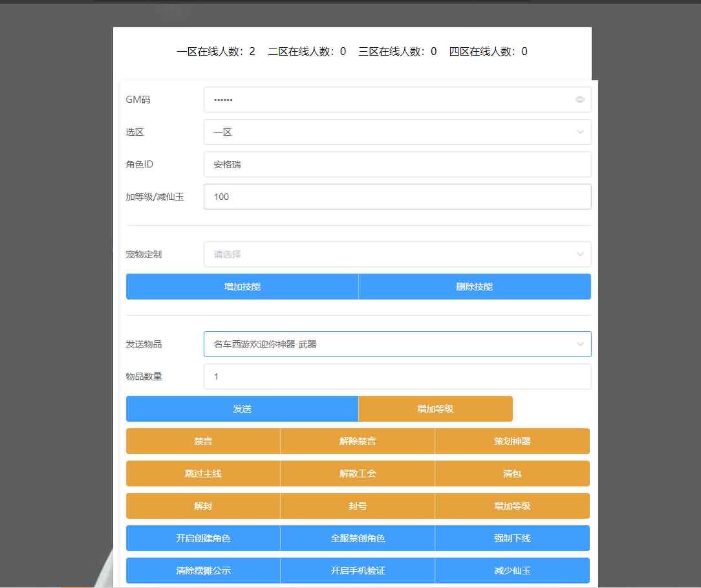Image resolution: width=701 pixels, height=588 pixels.
Task: Select the 解除禁言 button
Action: [358, 441]
